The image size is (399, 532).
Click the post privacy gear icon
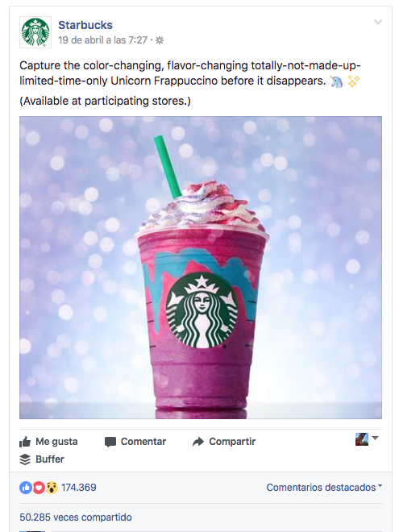[160, 40]
